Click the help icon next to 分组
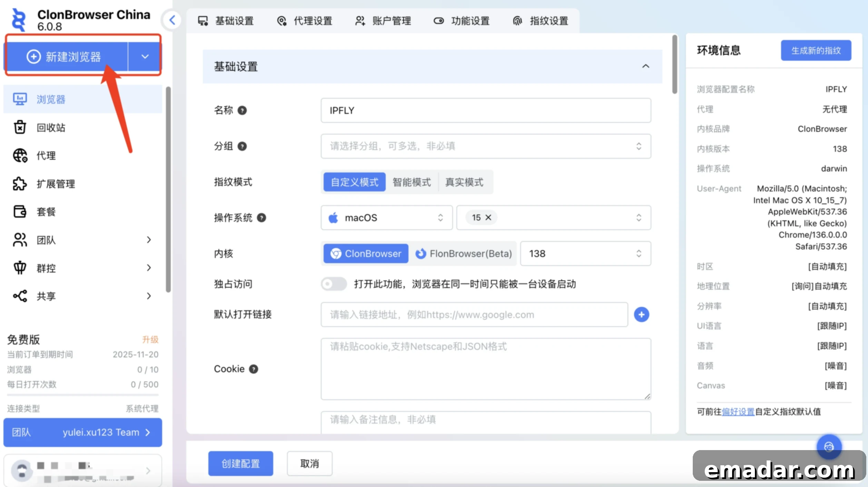The image size is (868, 487). tap(242, 146)
